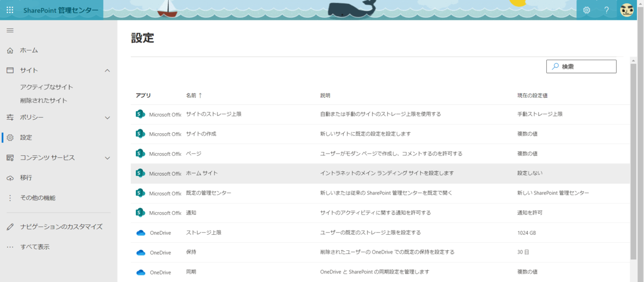Click the Policies sliders icon
The image size is (644, 282).
click(10, 117)
